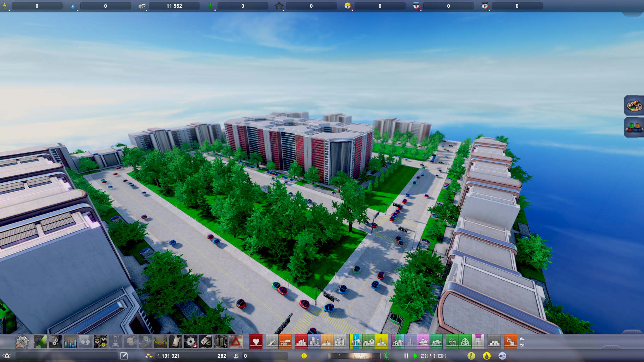Image resolution: width=644 pixels, height=362 pixels.
Task: Open the healthcare category (heart icon)
Action: pos(256,341)
